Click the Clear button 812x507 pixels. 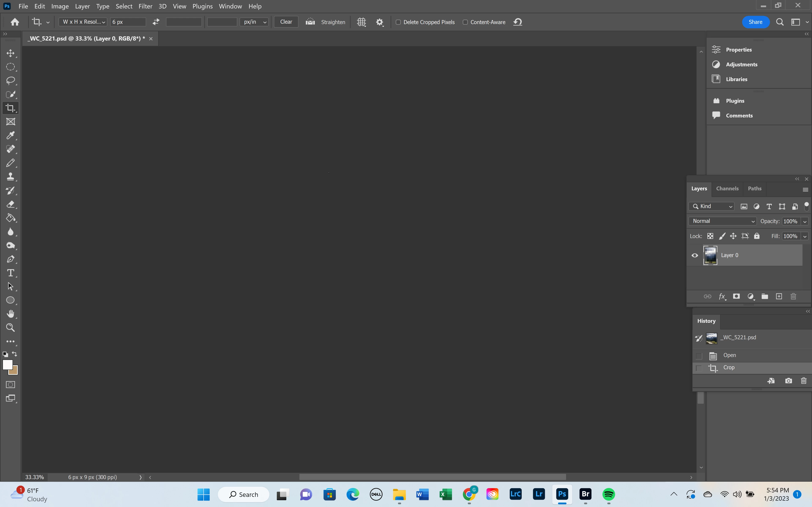[x=286, y=22]
